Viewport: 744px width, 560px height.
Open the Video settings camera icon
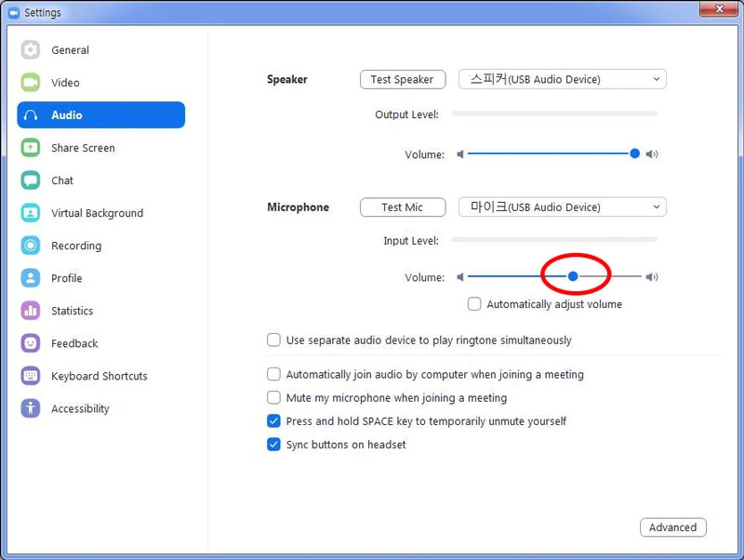31,83
